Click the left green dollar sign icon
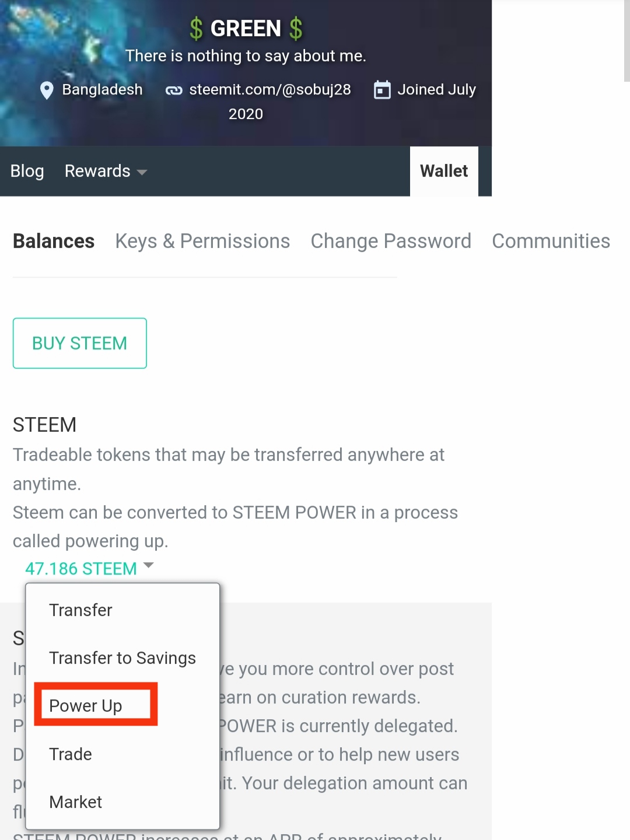The image size is (630, 840). point(196,29)
